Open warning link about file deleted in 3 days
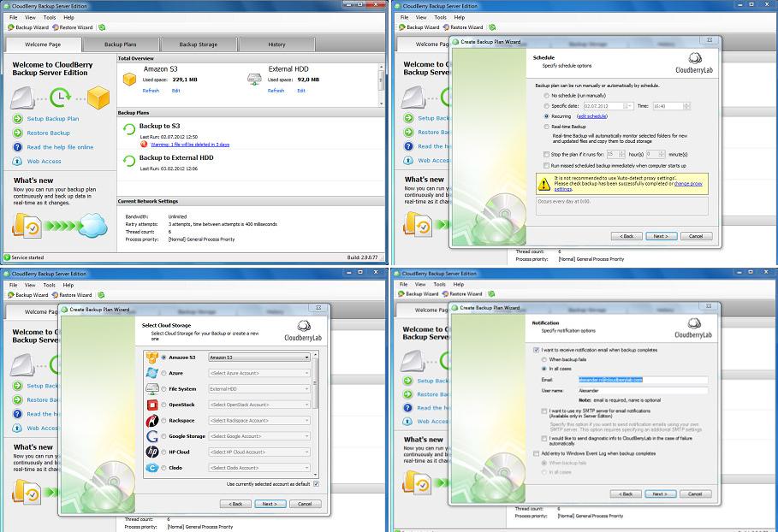 point(190,145)
